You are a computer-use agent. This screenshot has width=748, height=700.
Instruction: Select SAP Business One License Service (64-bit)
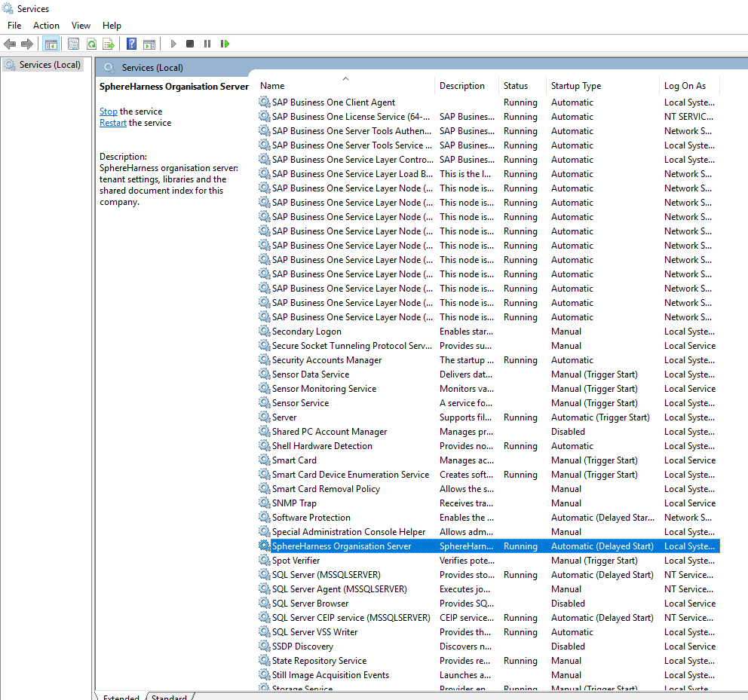489,117
